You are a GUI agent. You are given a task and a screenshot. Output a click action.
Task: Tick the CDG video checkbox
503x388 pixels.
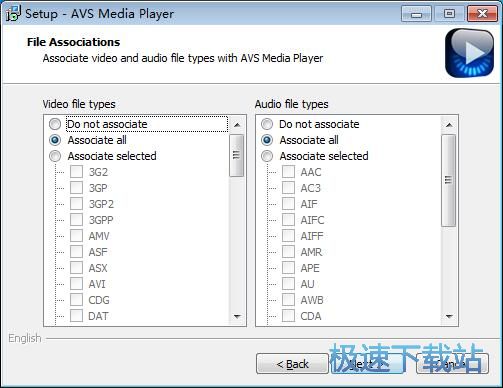76,300
